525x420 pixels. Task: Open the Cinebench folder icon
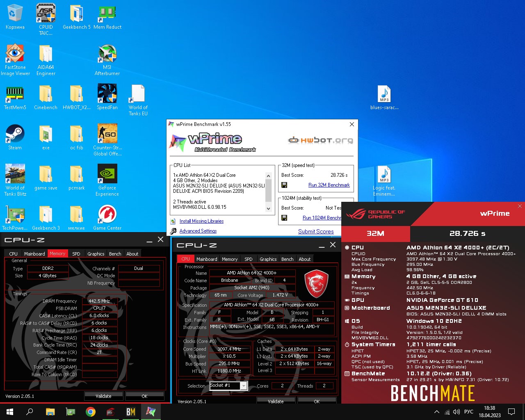(x=46, y=97)
